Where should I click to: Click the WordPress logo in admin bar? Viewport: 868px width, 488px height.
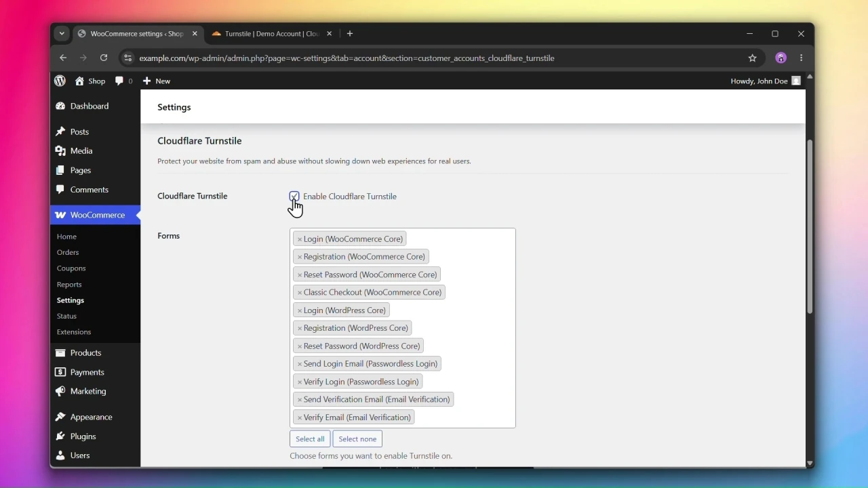pyautogui.click(x=60, y=81)
